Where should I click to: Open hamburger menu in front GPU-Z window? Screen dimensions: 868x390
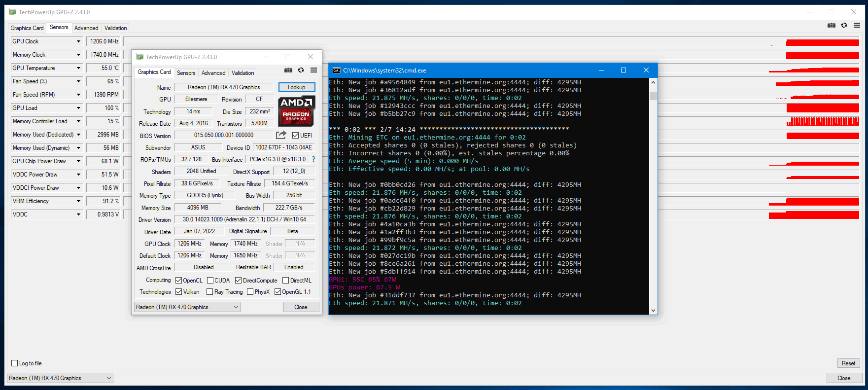coord(314,71)
